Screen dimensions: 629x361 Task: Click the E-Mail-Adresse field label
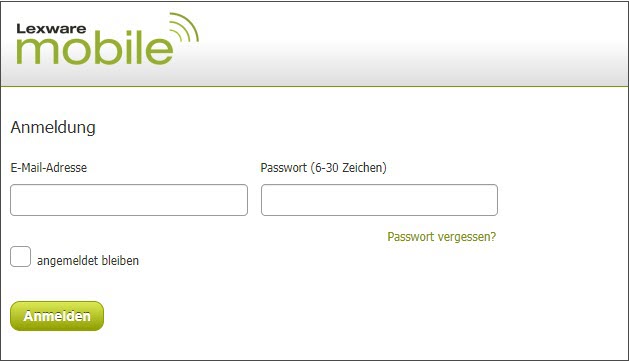49,167
